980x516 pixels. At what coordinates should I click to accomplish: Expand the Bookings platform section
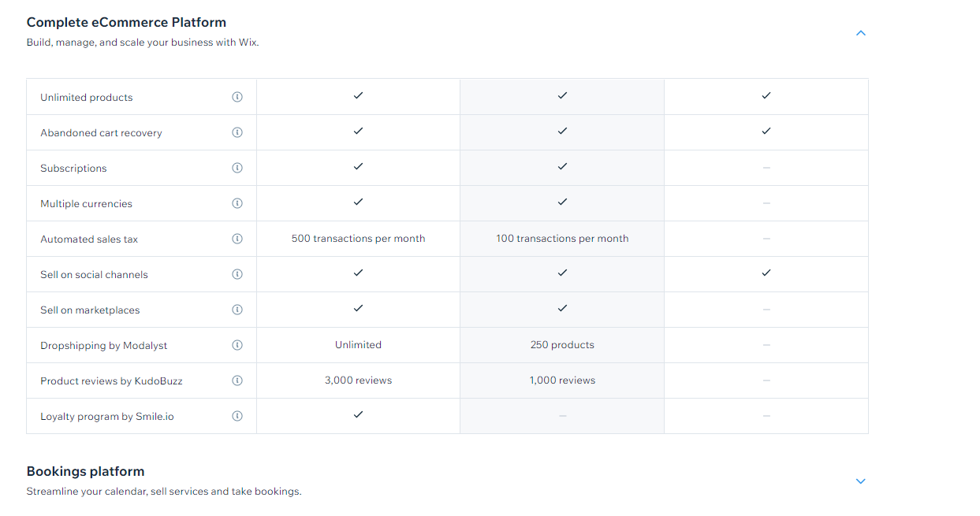click(861, 481)
